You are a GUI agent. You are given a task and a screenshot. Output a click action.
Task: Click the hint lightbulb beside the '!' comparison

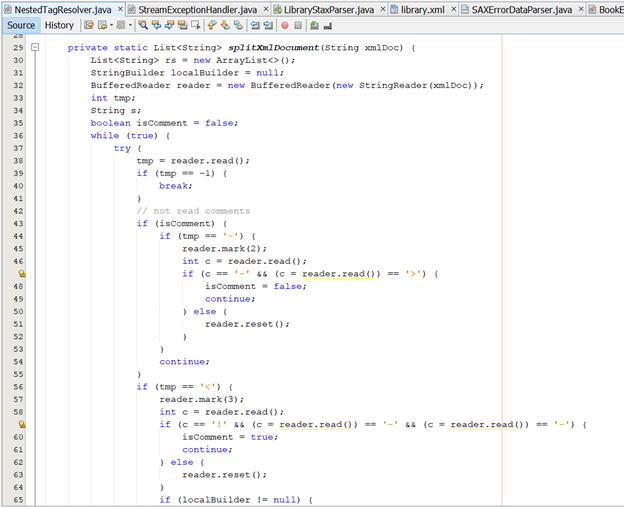[22, 425]
